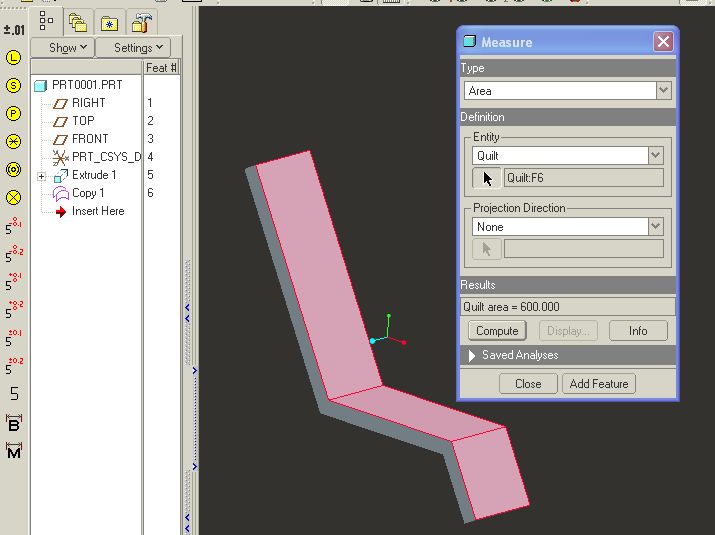This screenshot has width=715, height=535.
Task: Expand the Saved Analyses section
Action: click(x=472, y=355)
